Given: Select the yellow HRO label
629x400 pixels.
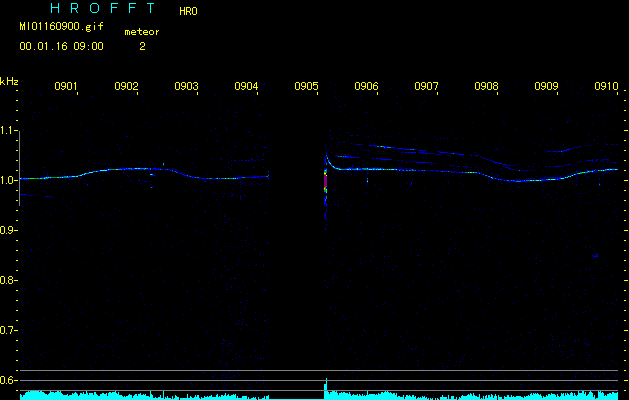Looking at the screenshot, I should pos(188,12).
